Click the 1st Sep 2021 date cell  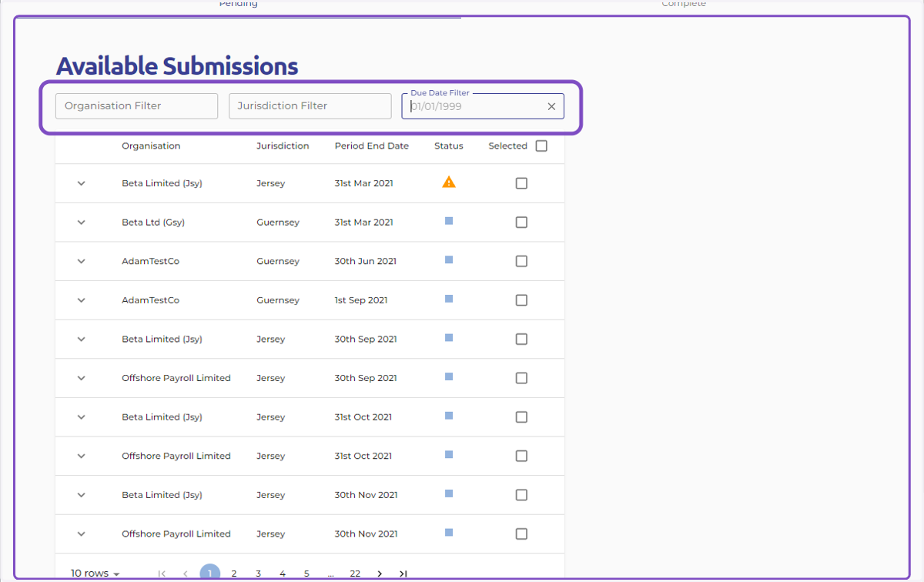[361, 300]
